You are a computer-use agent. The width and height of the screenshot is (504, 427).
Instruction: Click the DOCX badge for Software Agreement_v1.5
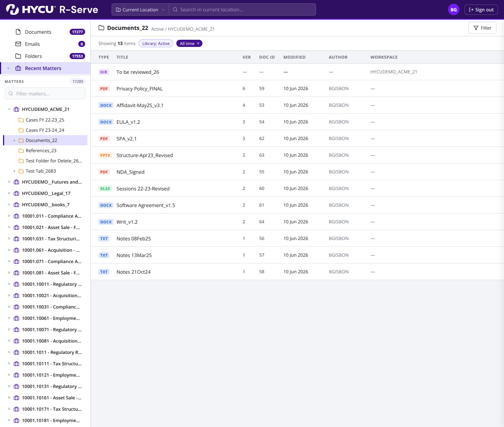106,205
